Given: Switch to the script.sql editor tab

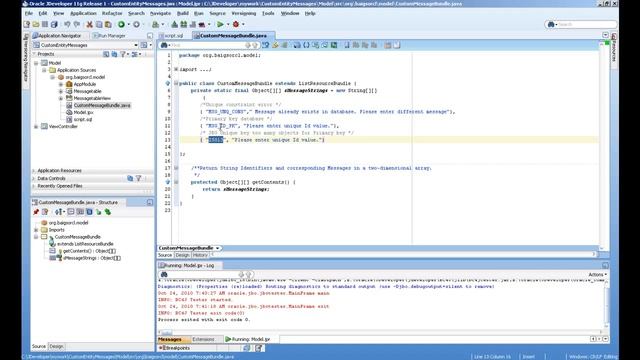Looking at the screenshot, I should point(173,36).
